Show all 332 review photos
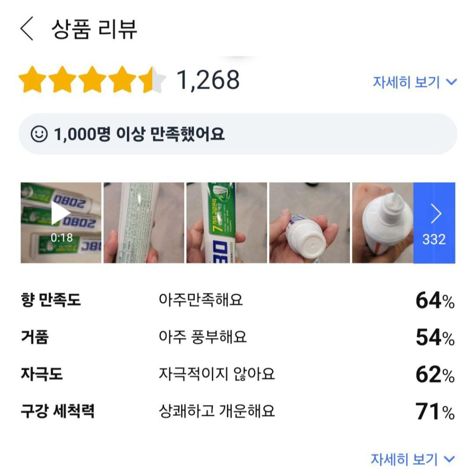Image resolution: width=476 pixels, height=476 pixels. click(x=434, y=223)
